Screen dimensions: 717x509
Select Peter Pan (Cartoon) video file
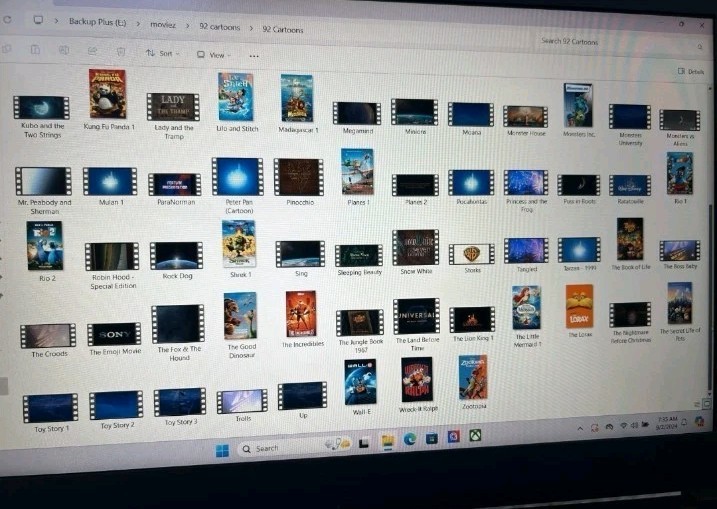coord(237,177)
